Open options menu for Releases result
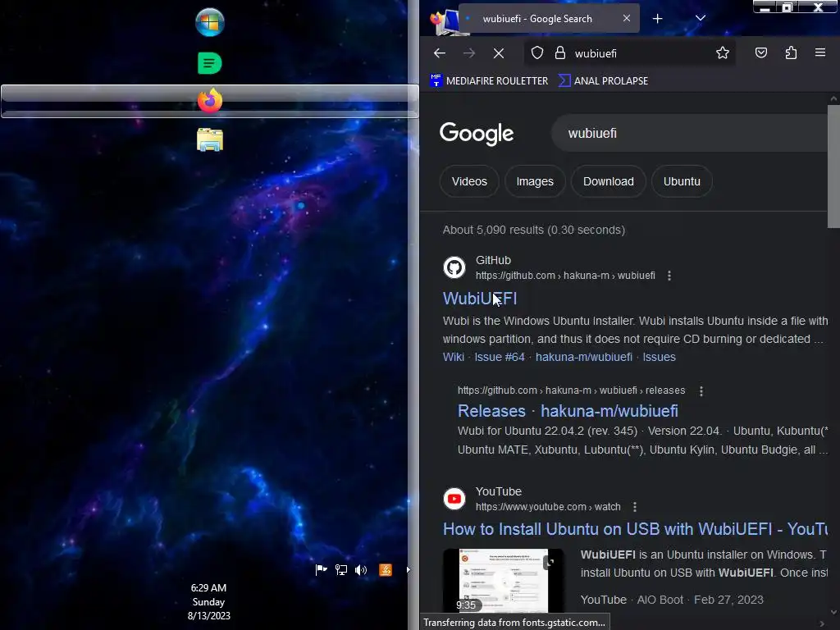This screenshot has height=630, width=840. coord(701,391)
